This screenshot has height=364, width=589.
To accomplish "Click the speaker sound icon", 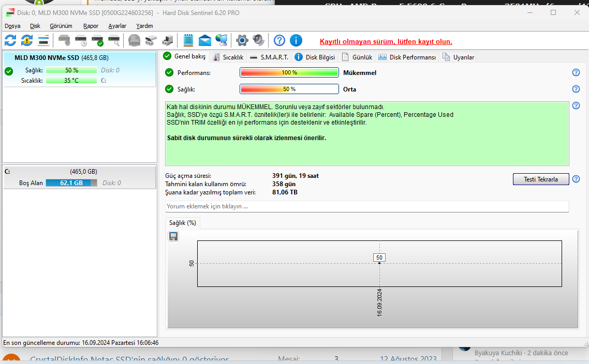I will tap(258, 40).
